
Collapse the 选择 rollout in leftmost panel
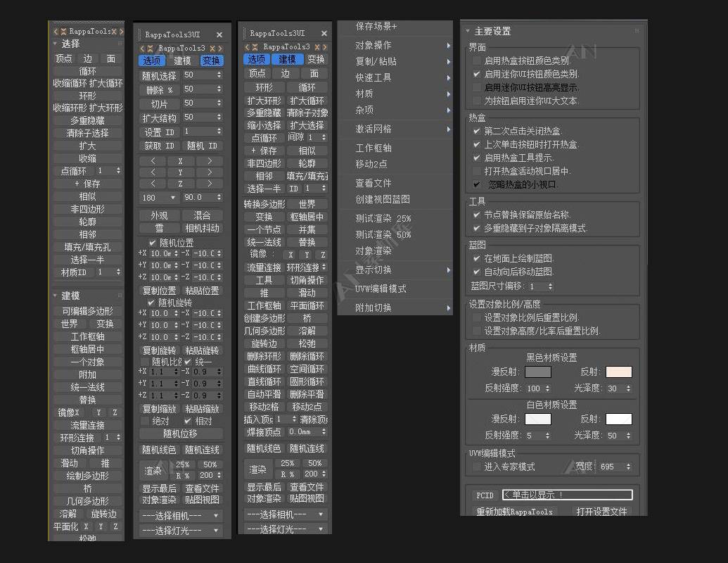[56, 44]
